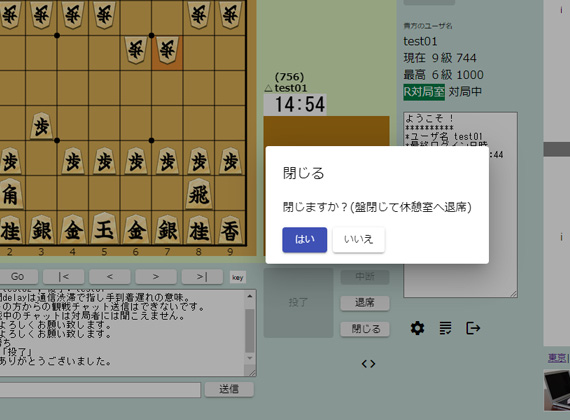Image resolution: width=570 pixels, height=420 pixels.
Task: Open the settings gear icon
Action: [x=417, y=328]
